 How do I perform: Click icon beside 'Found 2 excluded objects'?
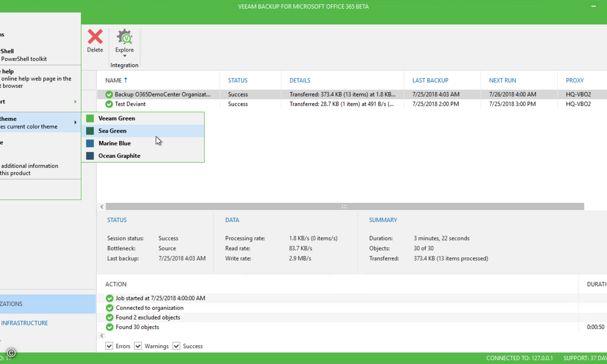tap(109, 317)
